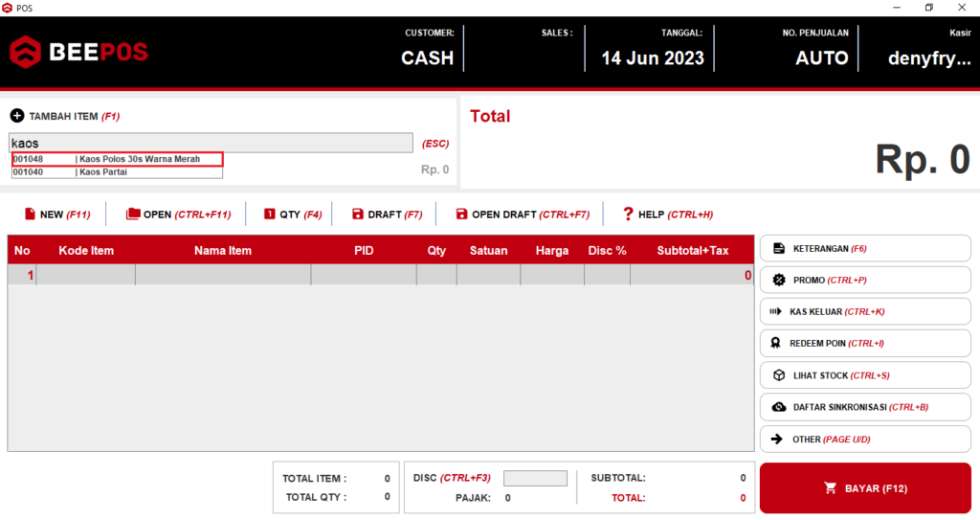Save as draft with DRAFT (F7)
The image size is (980, 520).
[388, 214]
